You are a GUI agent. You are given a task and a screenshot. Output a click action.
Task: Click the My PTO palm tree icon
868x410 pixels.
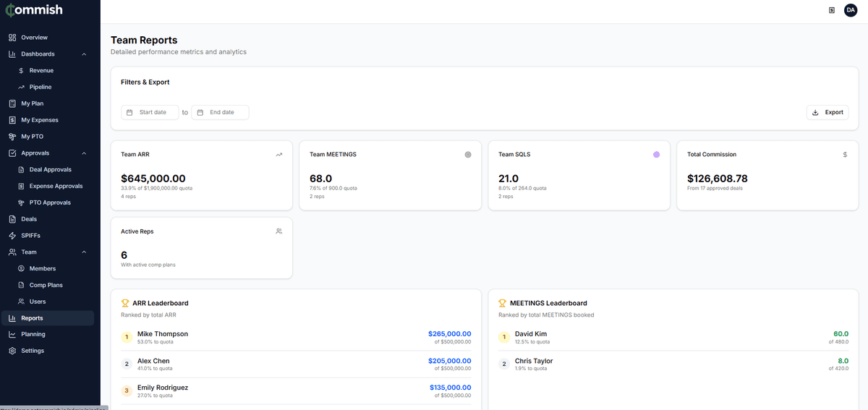point(12,137)
